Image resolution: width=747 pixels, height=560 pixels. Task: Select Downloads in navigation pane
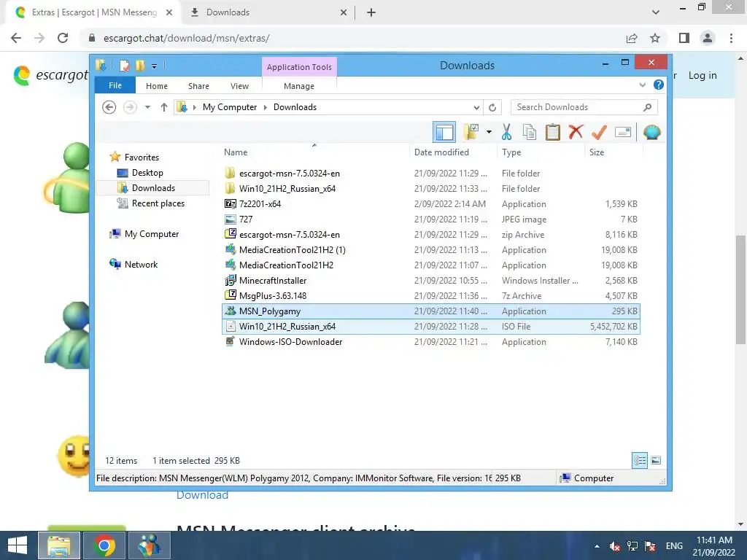click(x=153, y=188)
